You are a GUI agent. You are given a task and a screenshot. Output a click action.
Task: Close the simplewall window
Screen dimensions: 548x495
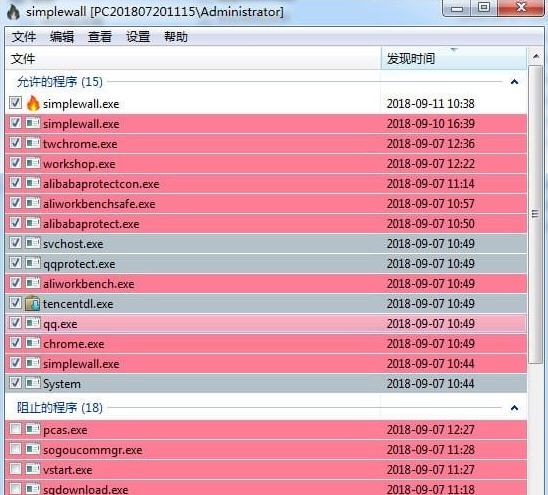tap(521, 8)
